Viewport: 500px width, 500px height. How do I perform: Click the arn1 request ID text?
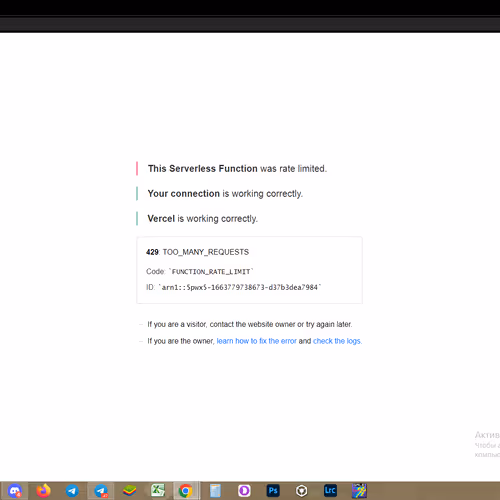pyautogui.click(x=240, y=287)
